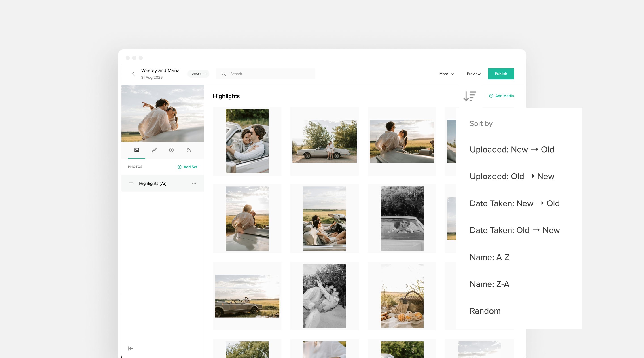Click the Publish button
644x358 pixels.
[501, 74]
